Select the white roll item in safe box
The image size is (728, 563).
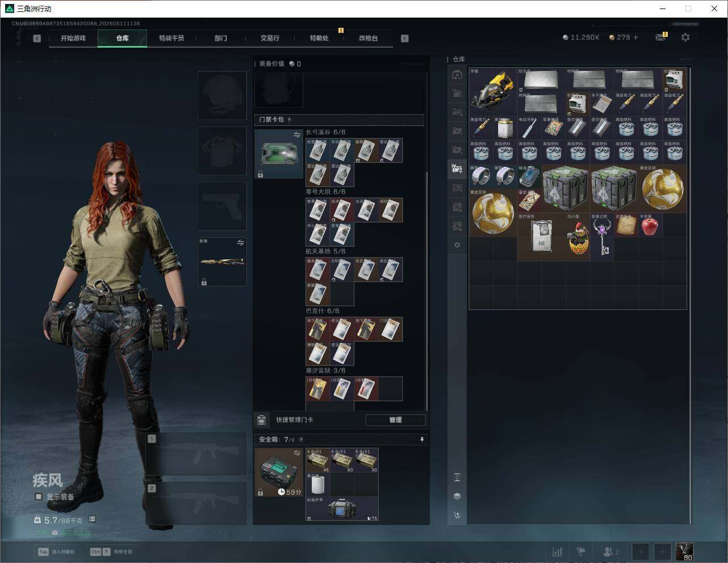tap(318, 484)
